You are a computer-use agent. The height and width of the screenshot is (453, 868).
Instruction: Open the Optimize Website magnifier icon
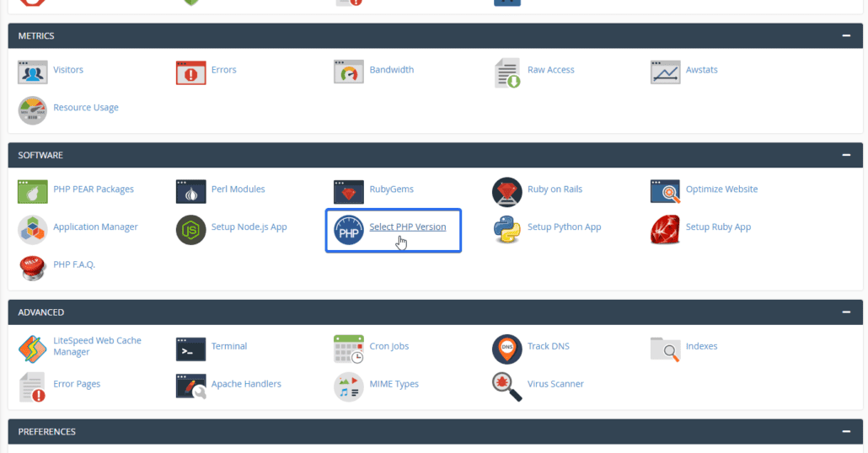tap(666, 192)
